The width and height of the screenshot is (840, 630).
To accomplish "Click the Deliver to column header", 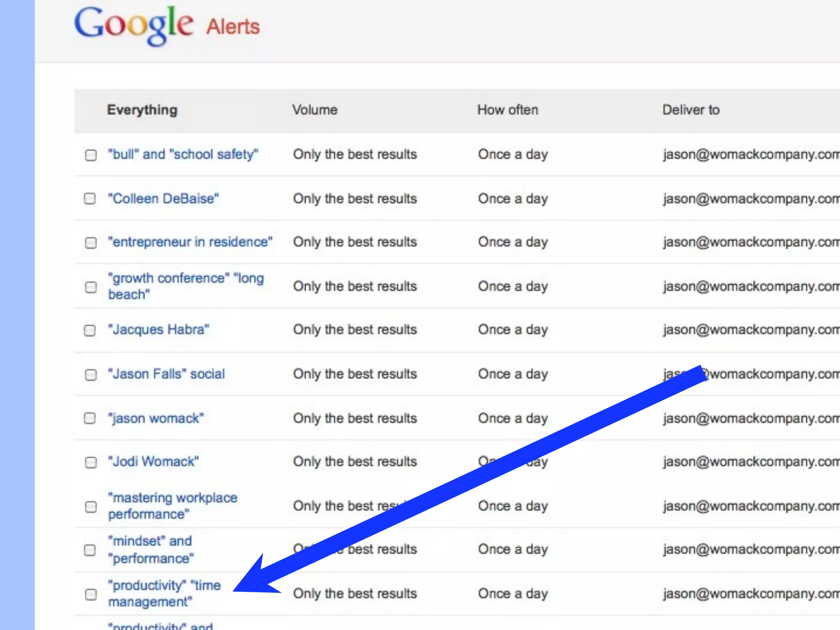I will click(x=691, y=110).
